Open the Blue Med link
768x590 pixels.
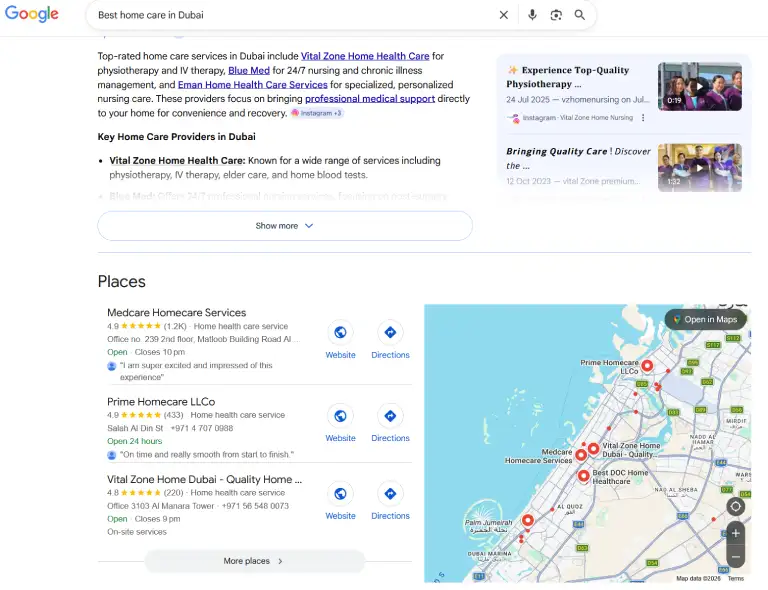pyautogui.click(x=249, y=71)
